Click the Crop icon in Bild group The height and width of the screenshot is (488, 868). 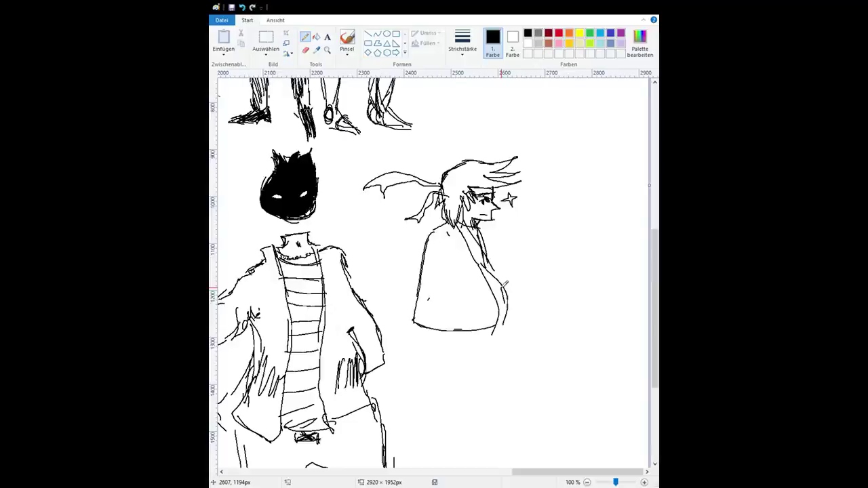coord(286,33)
